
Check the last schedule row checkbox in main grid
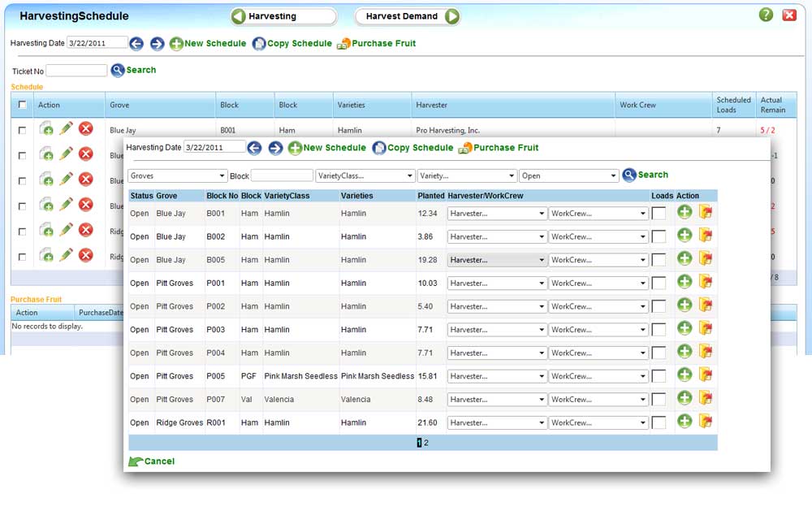(x=22, y=257)
